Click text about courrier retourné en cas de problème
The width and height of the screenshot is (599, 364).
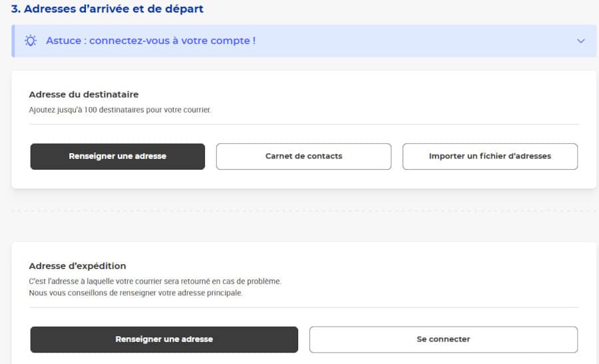click(x=155, y=281)
